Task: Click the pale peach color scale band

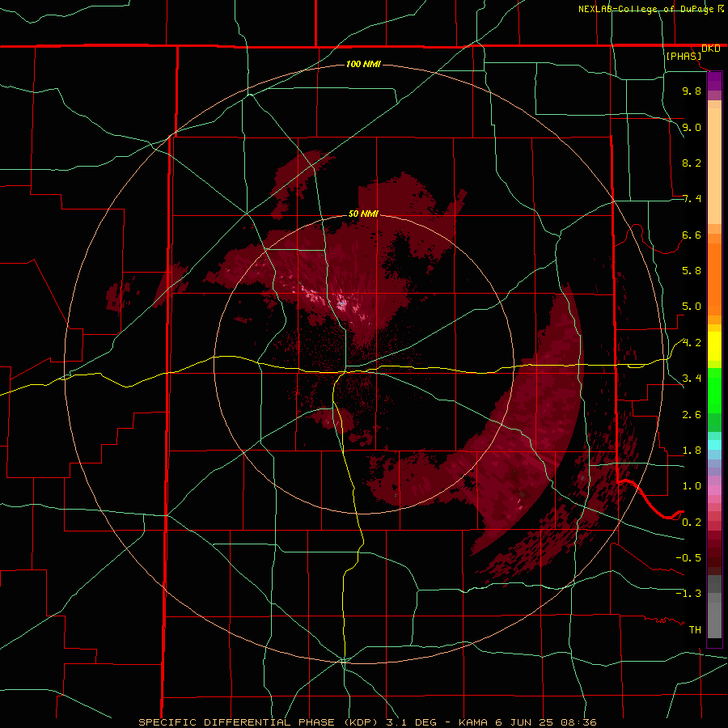Action: tap(714, 166)
